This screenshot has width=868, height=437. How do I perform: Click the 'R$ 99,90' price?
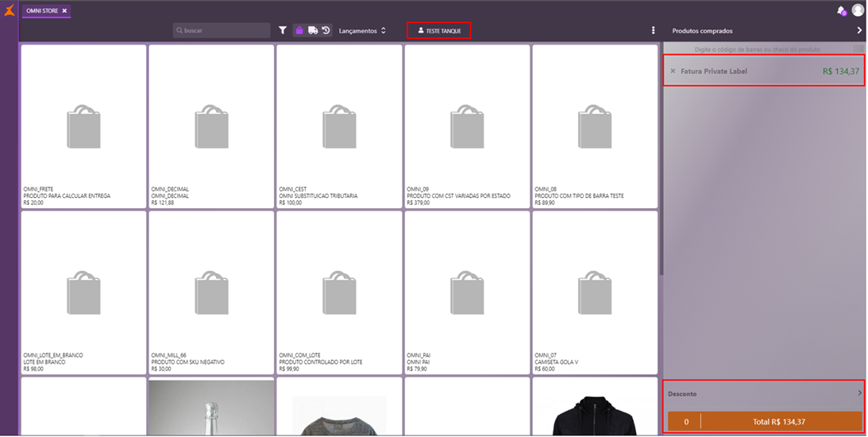289,369
